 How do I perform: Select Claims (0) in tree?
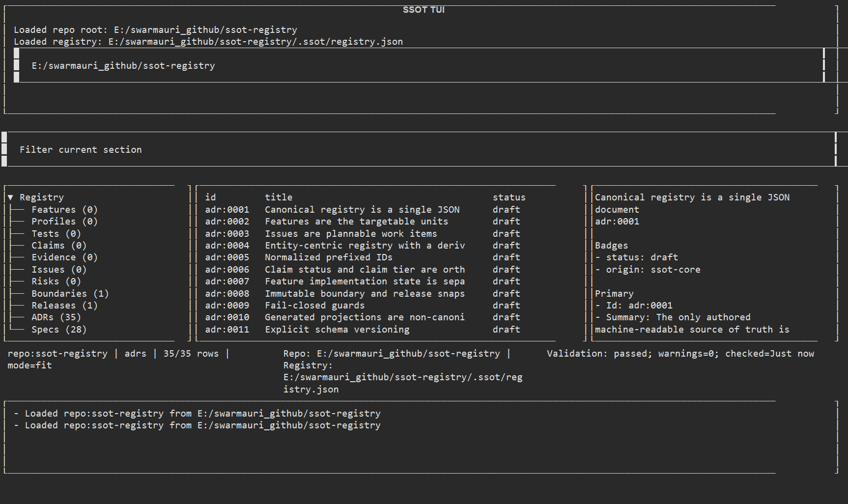click(59, 246)
